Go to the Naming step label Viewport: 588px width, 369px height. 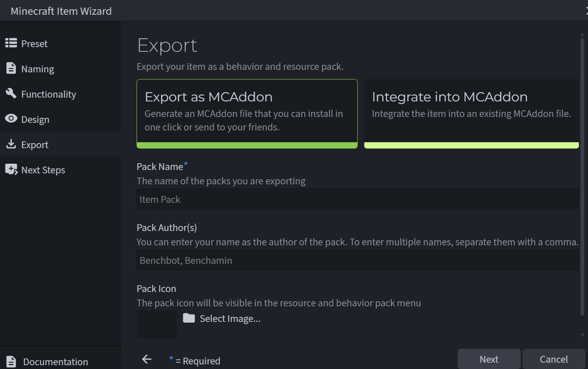(x=38, y=69)
